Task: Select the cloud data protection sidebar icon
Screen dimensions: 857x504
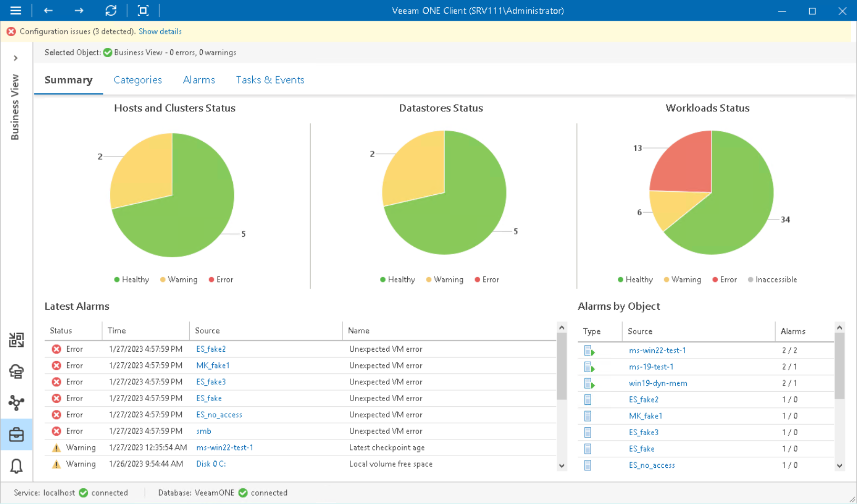Action: click(16, 372)
